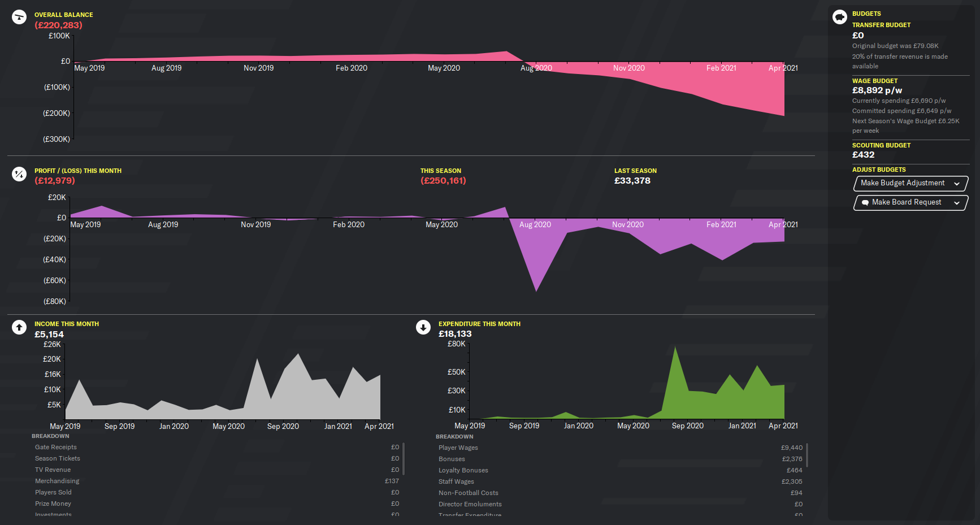The image size is (980, 525).
Task: Select the Prize Money income row
Action: 217,504
